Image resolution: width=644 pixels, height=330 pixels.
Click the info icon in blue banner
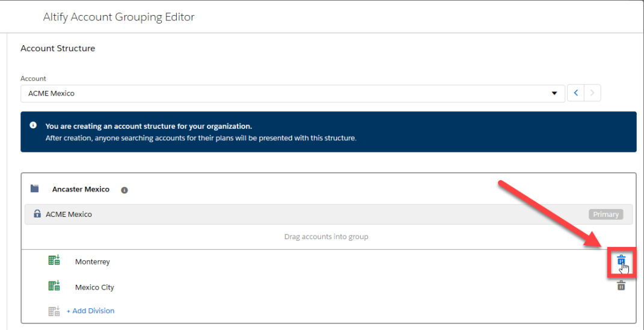point(33,125)
